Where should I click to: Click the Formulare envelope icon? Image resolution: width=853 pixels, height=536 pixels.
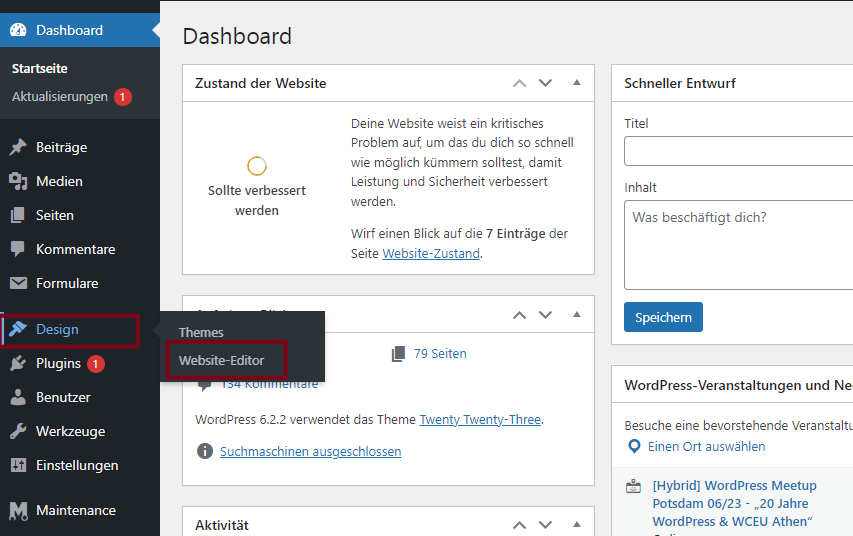pos(18,283)
